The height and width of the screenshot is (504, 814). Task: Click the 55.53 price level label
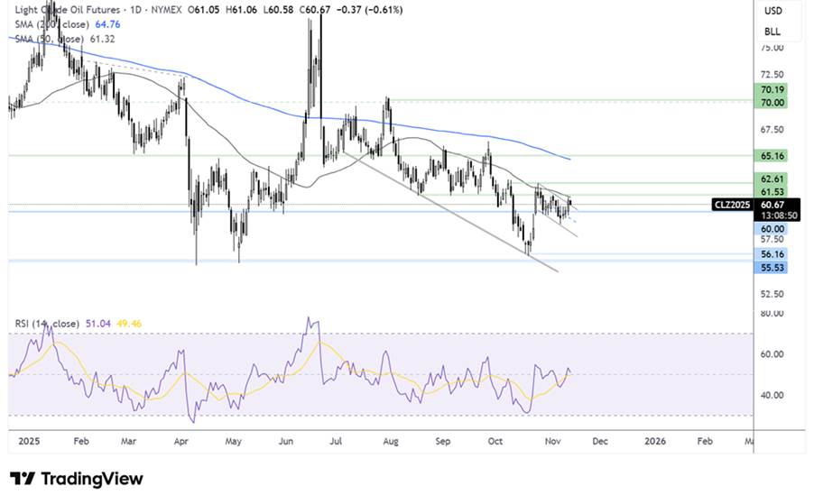[772, 268]
